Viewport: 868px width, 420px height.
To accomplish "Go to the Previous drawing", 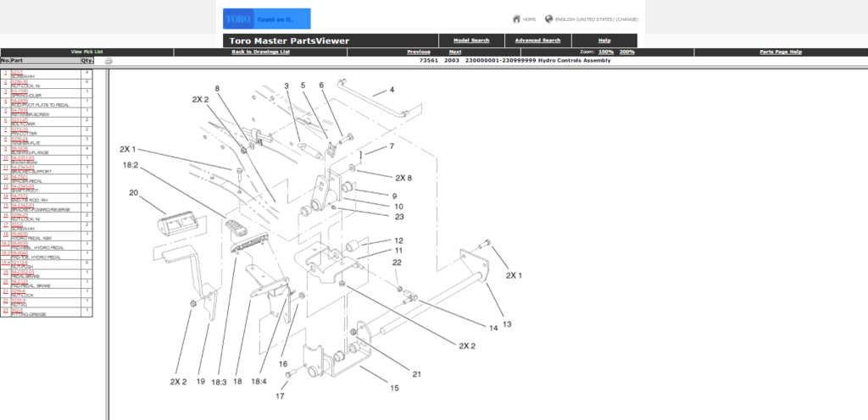I will tap(419, 52).
